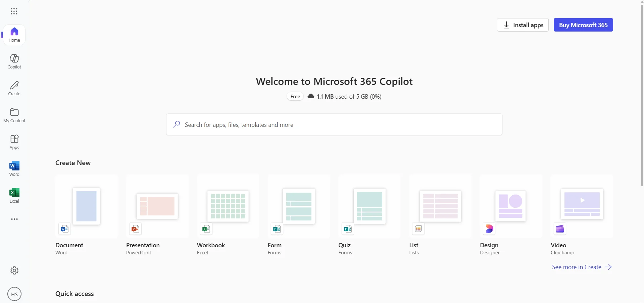
Task: Launch Word from the sidebar
Action: pos(14,169)
